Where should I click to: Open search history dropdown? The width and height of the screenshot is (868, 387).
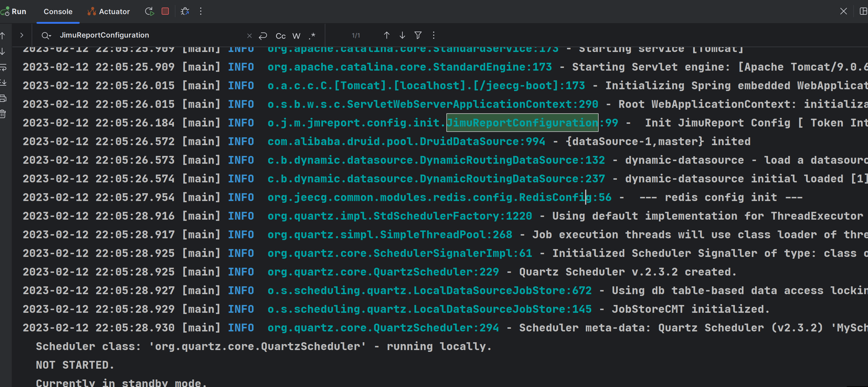coord(46,35)
